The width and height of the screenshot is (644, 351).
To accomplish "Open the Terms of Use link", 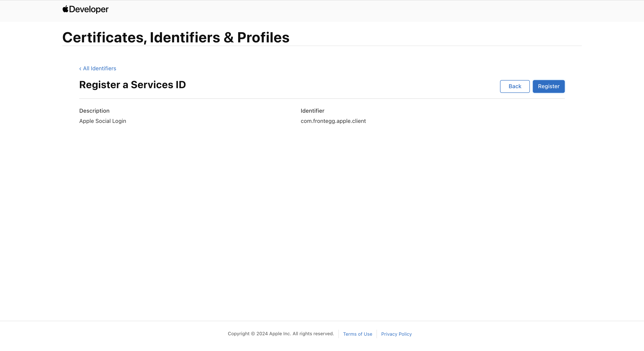I will pyautogui.click(x=358, y=334).
